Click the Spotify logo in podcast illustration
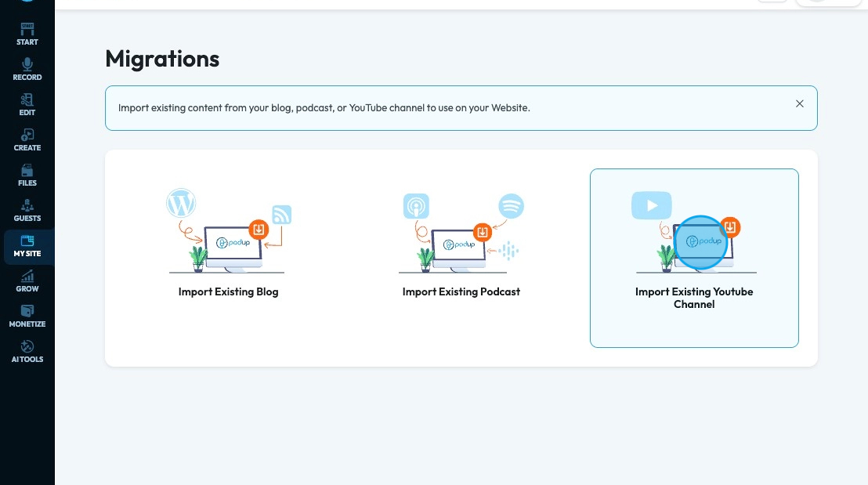The width and height of the screenshot is (868, 485). point(511,206)
